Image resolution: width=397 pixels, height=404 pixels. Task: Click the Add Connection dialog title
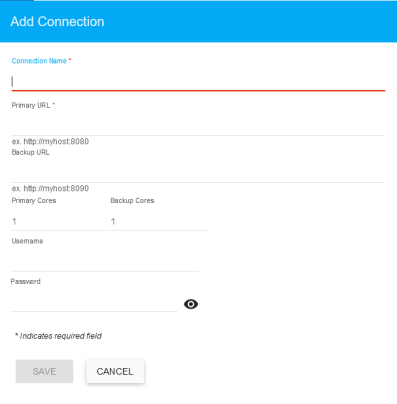click(57, 22)
